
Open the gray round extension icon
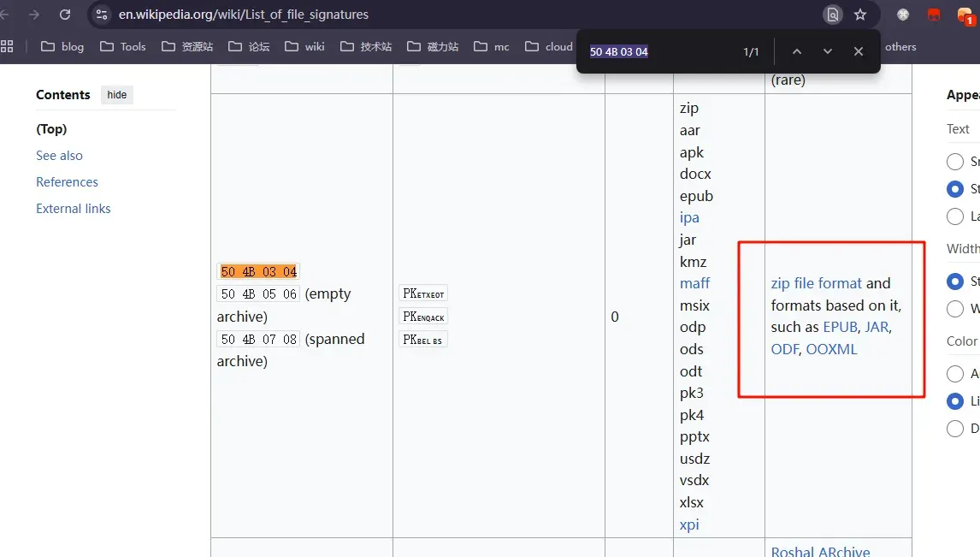903,15
